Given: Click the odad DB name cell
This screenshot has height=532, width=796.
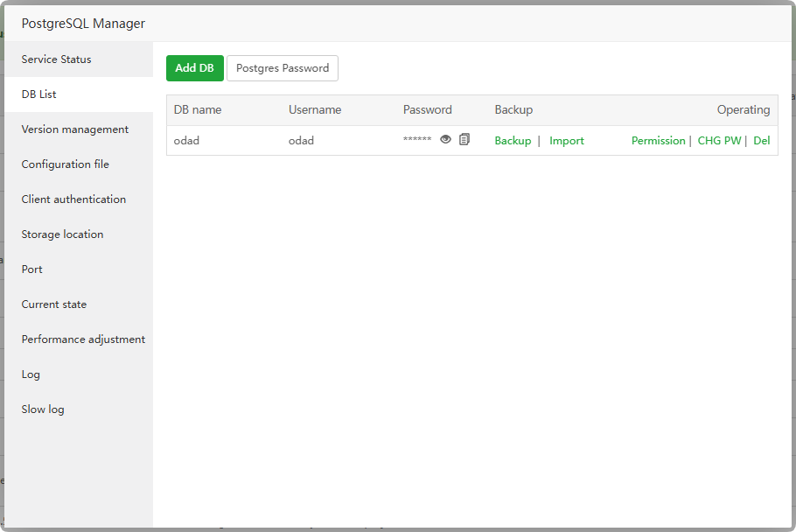Looking at the screenshot, I should (x=186, y=141).
